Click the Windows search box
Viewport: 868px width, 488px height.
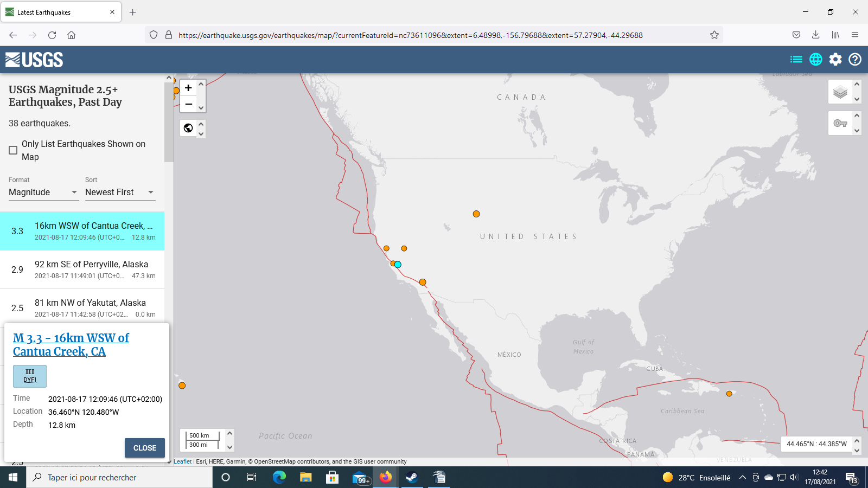coord(119,477)
